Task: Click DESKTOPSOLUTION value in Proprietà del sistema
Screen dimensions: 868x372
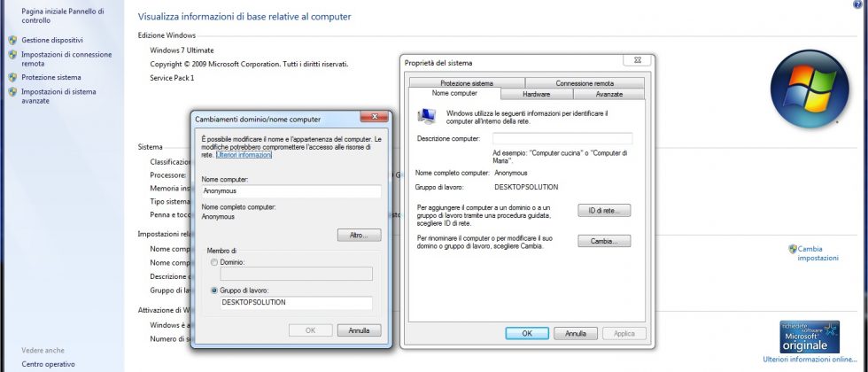Action: tap(526, 187)
